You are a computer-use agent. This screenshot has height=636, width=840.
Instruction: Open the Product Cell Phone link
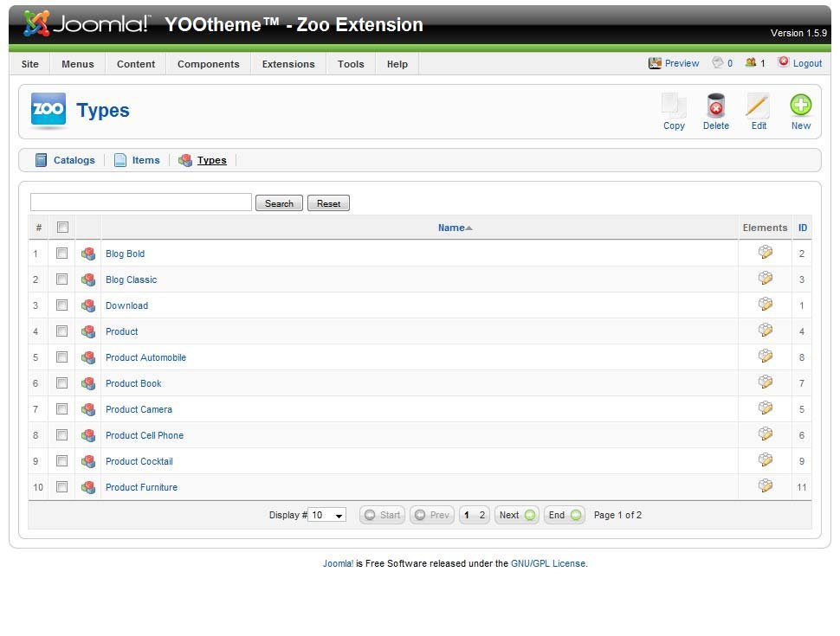point(145,436)
